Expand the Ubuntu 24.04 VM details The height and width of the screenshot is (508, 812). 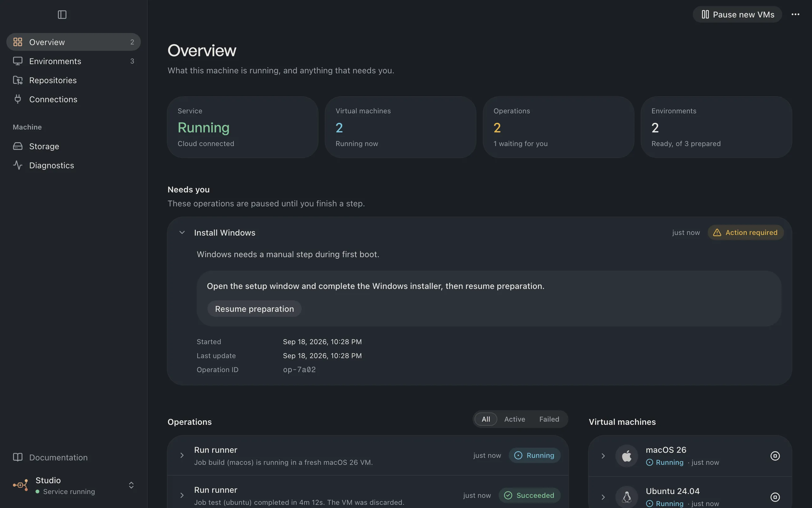pos(603,497)
